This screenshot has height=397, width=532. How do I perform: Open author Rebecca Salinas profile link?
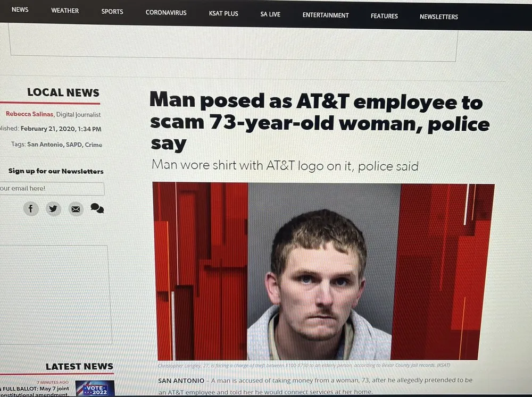[29, 114]
